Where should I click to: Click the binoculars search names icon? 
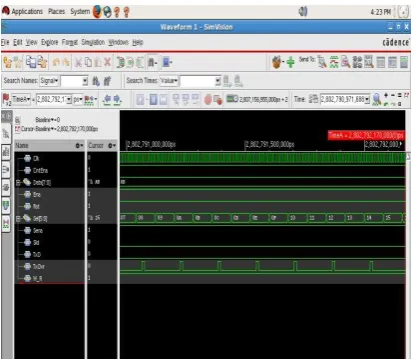pyautogui.click(x=96, y=81)
